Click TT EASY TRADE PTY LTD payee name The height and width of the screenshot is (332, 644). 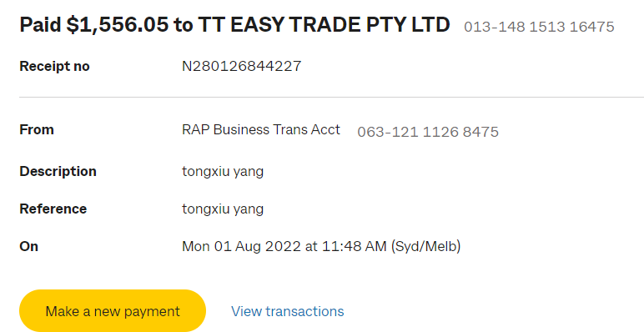click(324, 25)
